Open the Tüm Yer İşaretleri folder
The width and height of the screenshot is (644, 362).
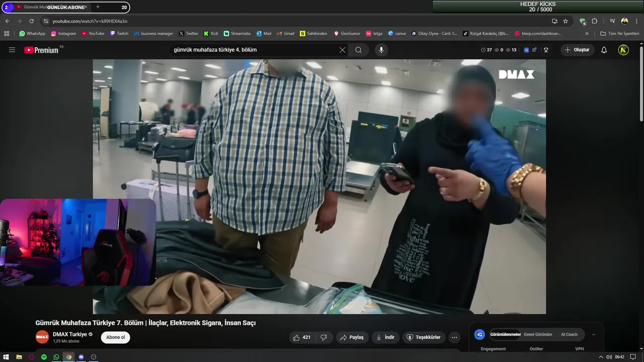tap(619, 34)
